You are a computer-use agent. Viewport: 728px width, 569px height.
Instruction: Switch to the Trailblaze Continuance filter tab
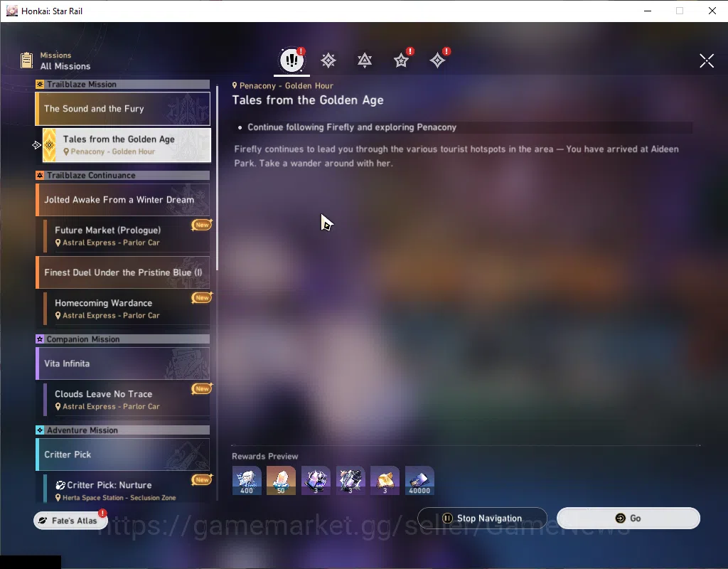point(365,60)
